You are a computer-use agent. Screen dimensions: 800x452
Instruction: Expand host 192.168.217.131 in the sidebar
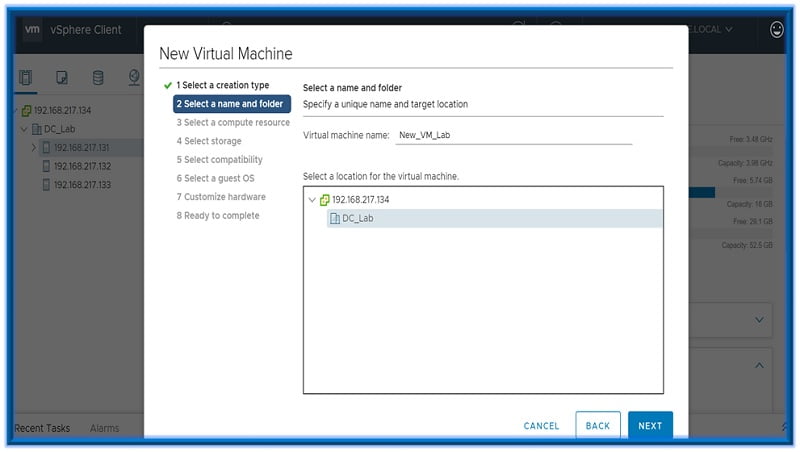click(34, 148)
